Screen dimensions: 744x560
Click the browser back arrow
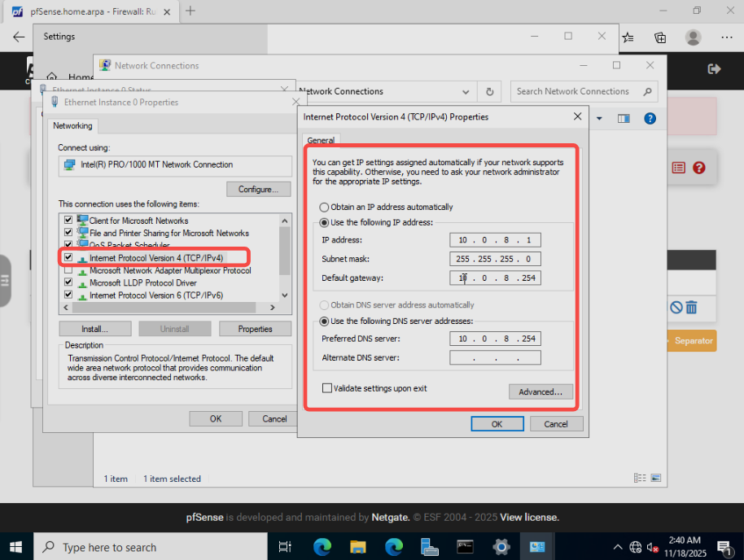tap(19, 37)
